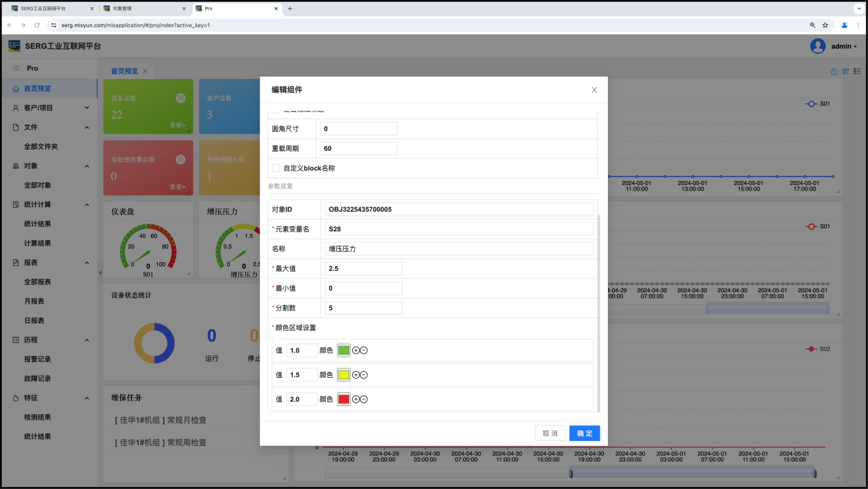Collapse the 报表 sidebar section

pos(86,263)
